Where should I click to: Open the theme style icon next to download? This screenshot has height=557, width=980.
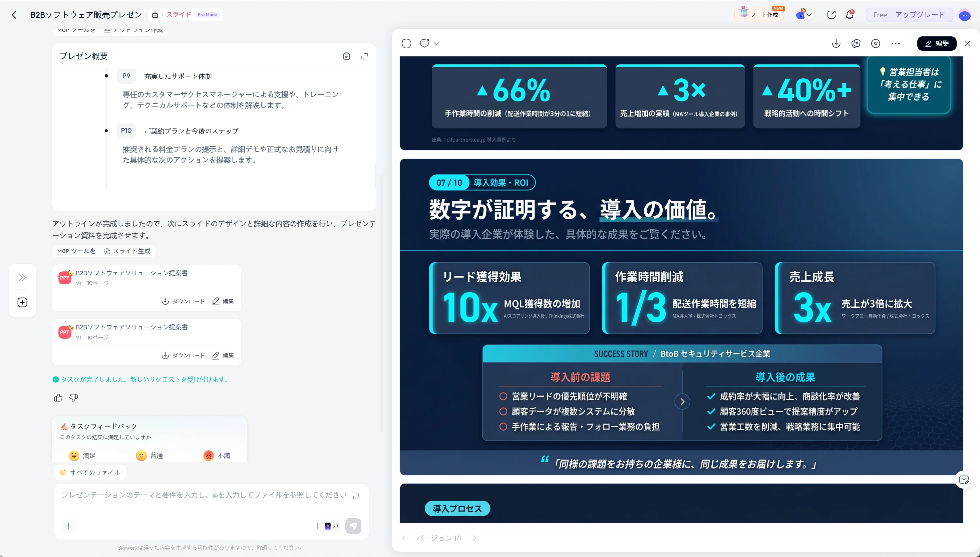coord(856,43)
